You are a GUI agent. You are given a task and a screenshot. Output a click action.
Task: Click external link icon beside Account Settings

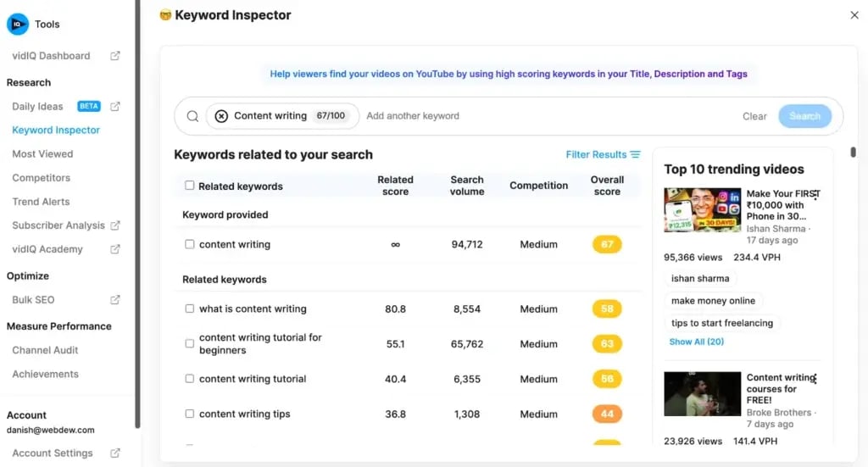pyautogui.click(x=115, y=453)
